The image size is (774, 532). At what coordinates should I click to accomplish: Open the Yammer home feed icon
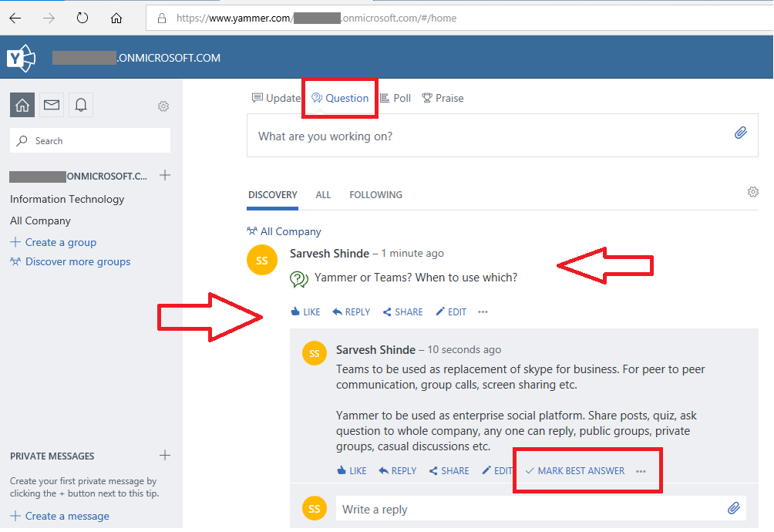[22, 105]
